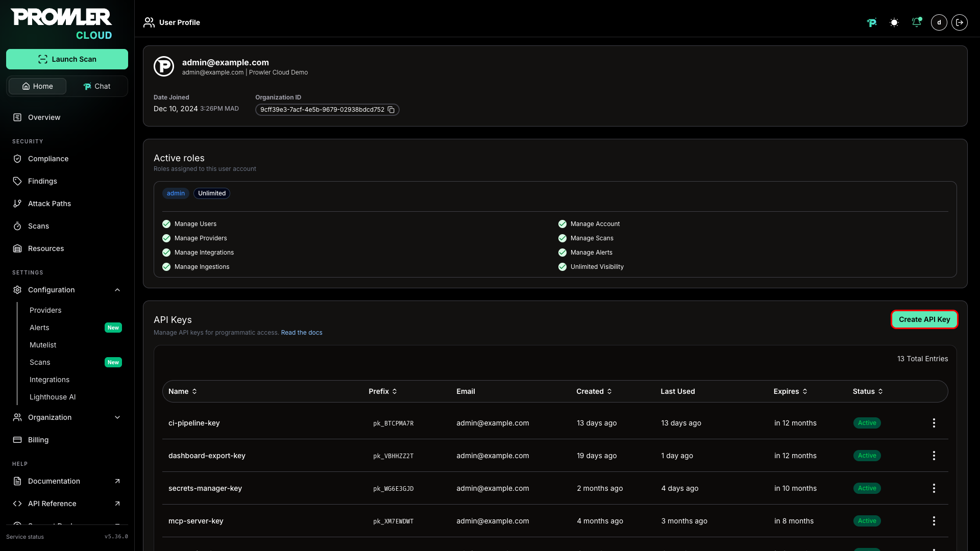980x551 pixels.
Task: Click 'in 8 months' expiry cell
Action: (794, 521)
